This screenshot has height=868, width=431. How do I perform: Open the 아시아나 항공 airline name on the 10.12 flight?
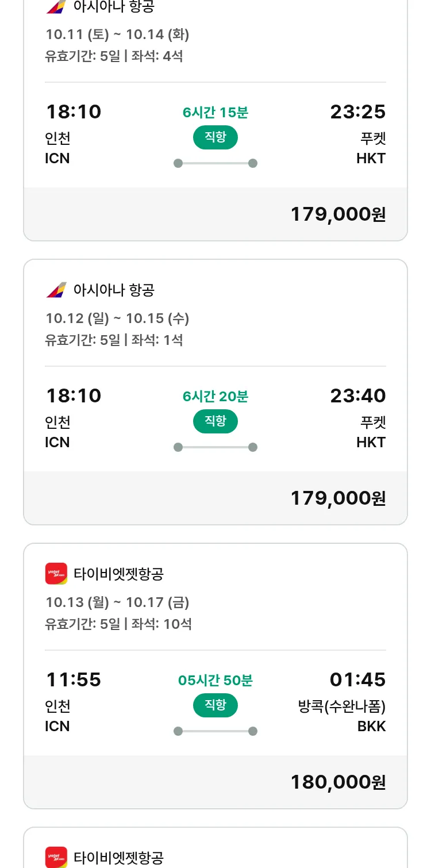click(114, 290)
